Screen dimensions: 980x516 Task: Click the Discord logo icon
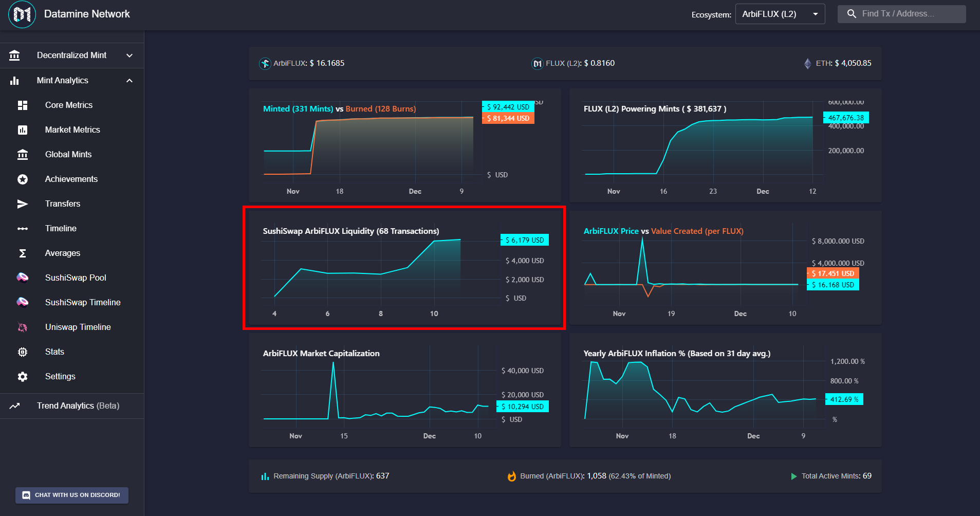tap(26, 495)
